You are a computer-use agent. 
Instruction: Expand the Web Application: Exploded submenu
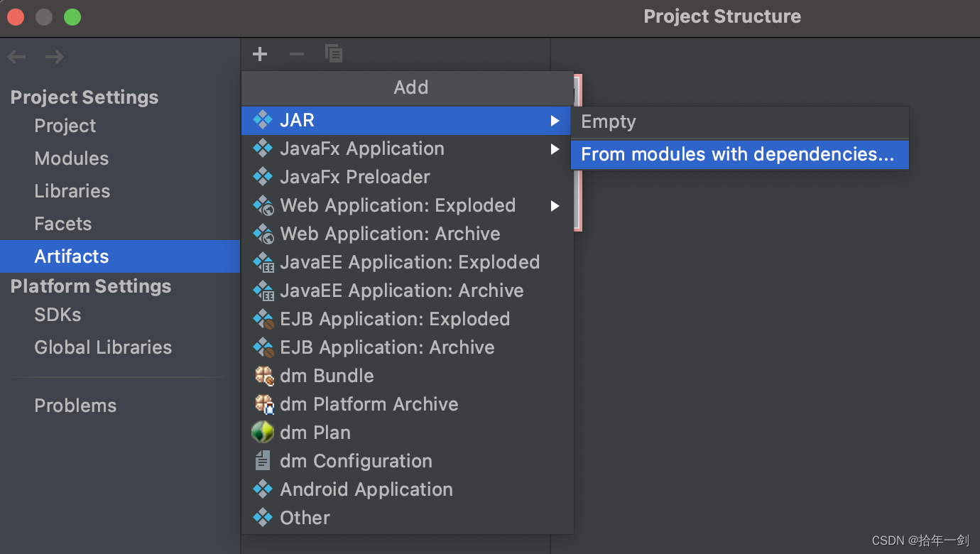pos(556,205)
